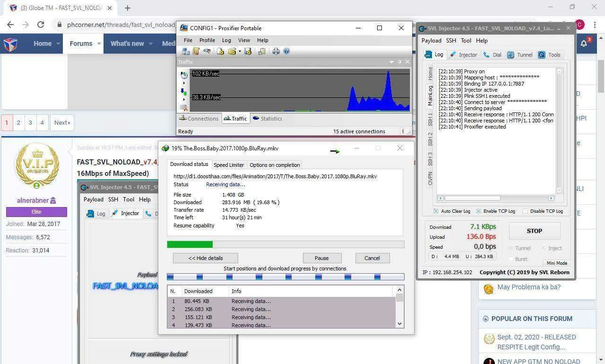The width and height of the screenshot is (605, 364).
Task: Expand the What's new dropdown arrow
Action: click(x=151, y=43)
